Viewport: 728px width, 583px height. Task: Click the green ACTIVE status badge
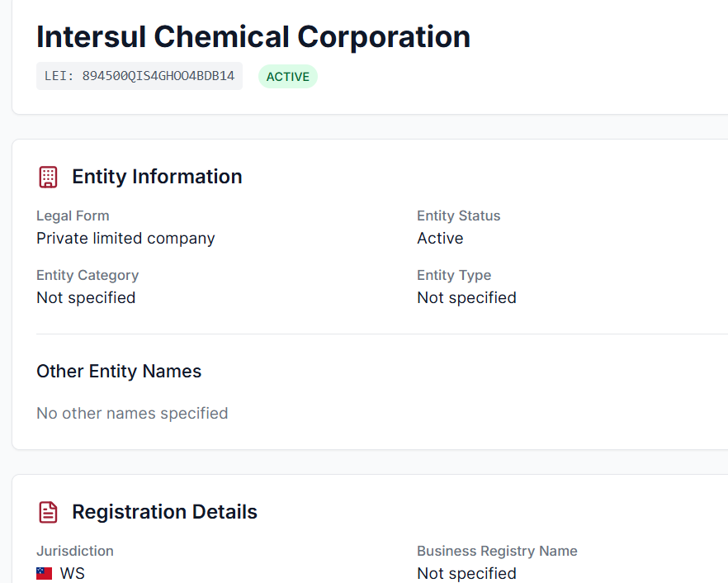pos(287,77)
